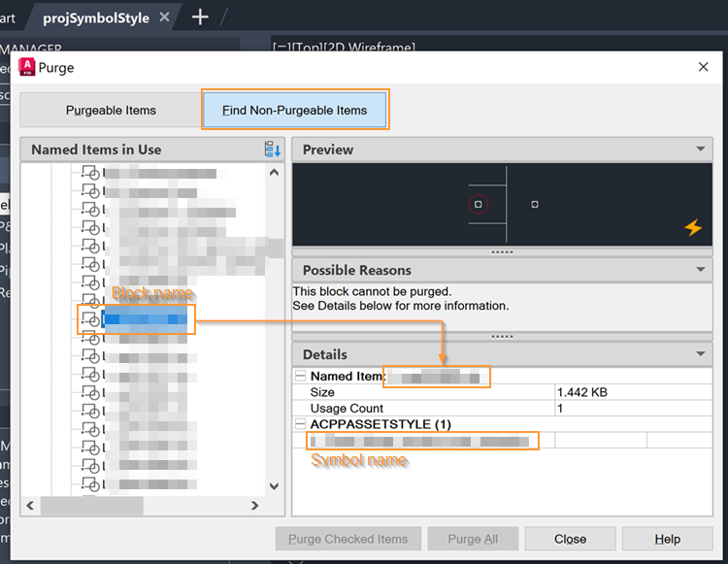Click the right arrow of horizontal scrollbar
This screenshot has height=564, width=728.
pos(254,505)
